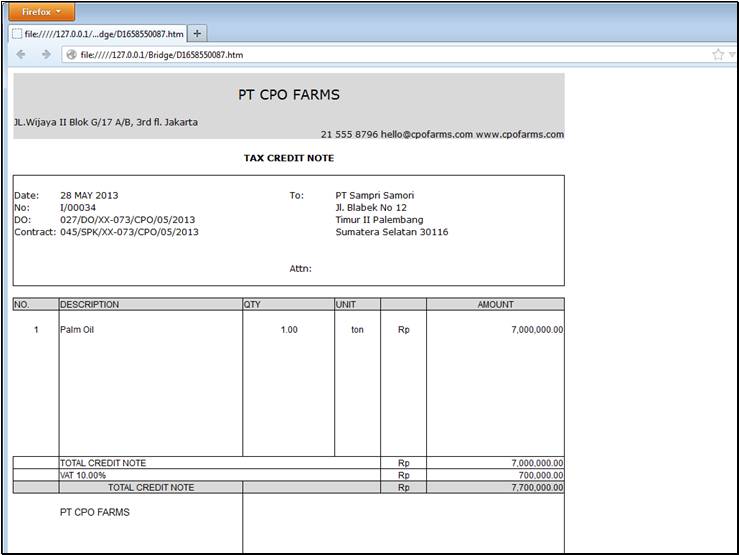
Task: Click the DESCRIPTION column header
Action: [151, 304]
